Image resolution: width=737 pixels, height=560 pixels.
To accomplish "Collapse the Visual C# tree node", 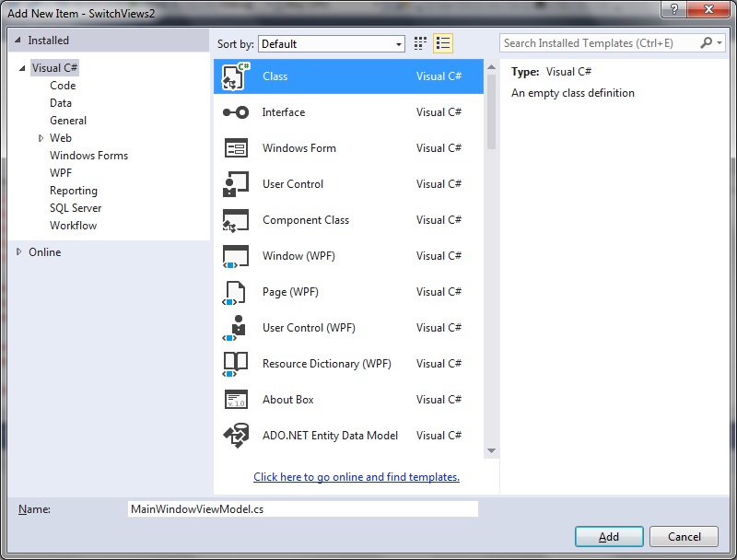I will click(x=22, y=68).
